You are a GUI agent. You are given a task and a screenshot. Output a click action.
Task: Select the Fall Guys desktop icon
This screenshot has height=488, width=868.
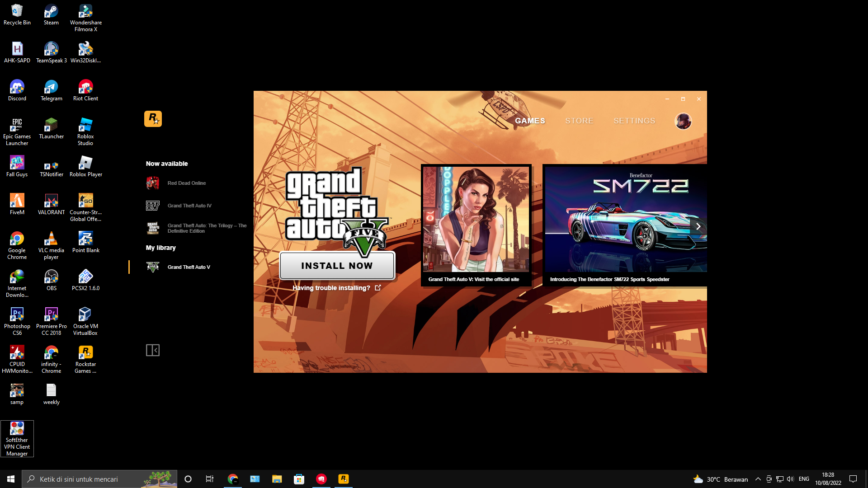tap(17, 167)
